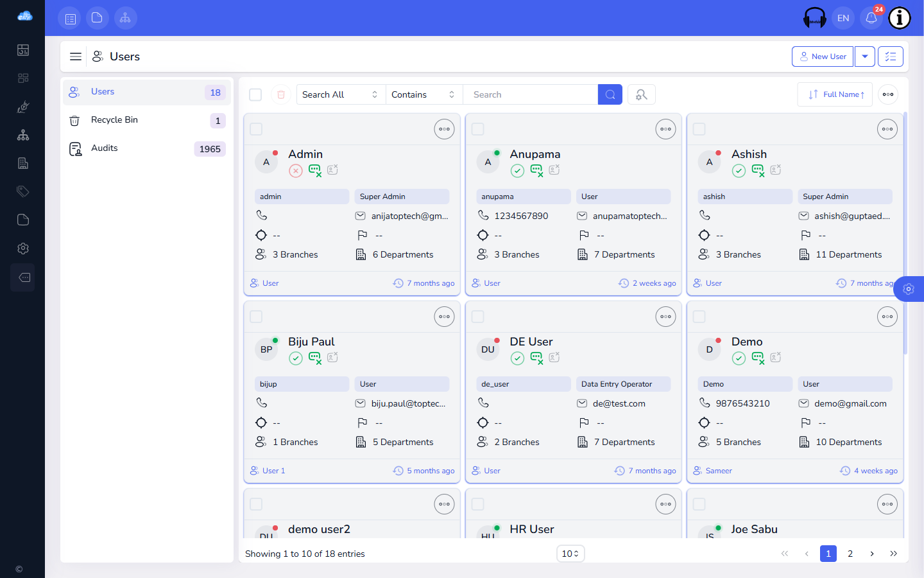This screenshot has height=578, width=924.
Task: Open the Search All field dropdown
Action: click(341, 94)
